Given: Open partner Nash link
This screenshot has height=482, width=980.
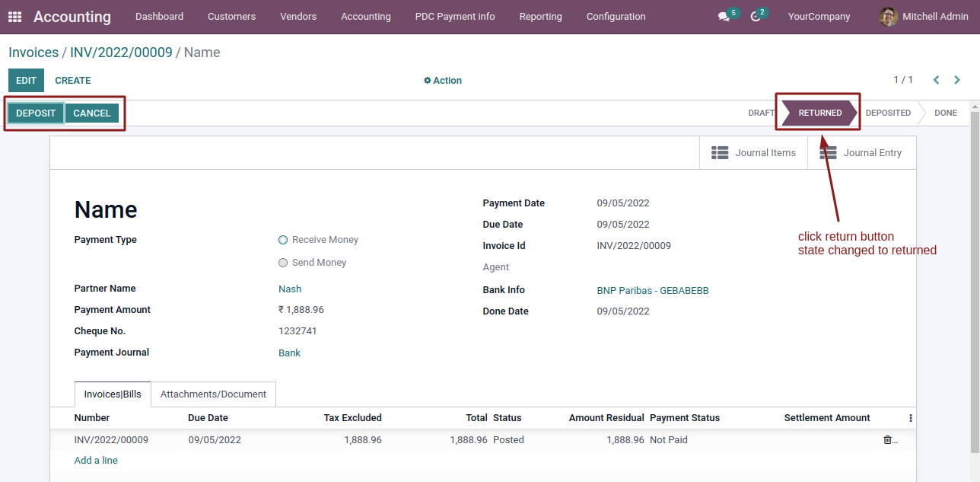Looking at the screenshot, I should [290, 289].
